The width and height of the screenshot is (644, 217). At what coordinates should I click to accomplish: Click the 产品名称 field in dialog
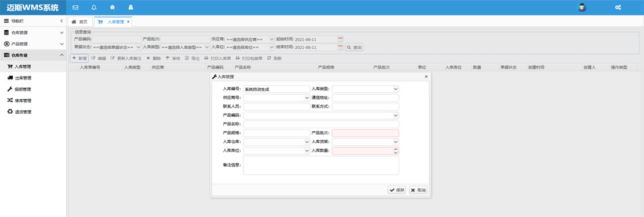coord(321,124)
